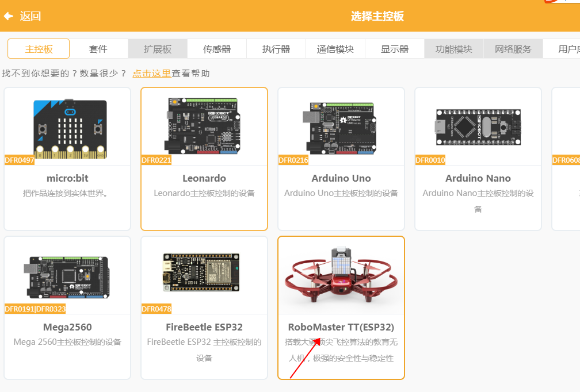This screenshot has height=392, width=580.
Task: Click the 选择主控板 header title
Action: tap(377, 16)
